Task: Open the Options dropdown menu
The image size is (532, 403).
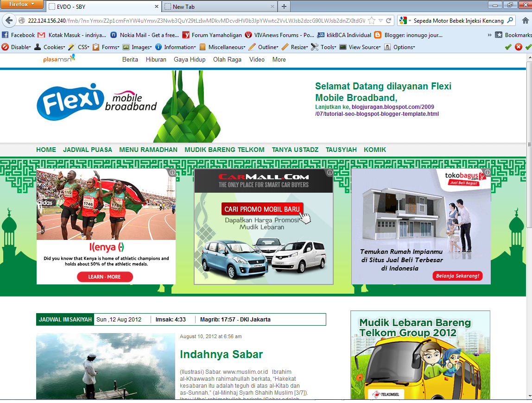Action: coord(399,47)
